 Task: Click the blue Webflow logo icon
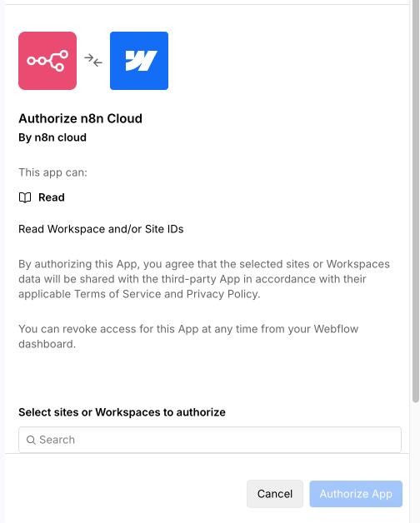point(139,61)
